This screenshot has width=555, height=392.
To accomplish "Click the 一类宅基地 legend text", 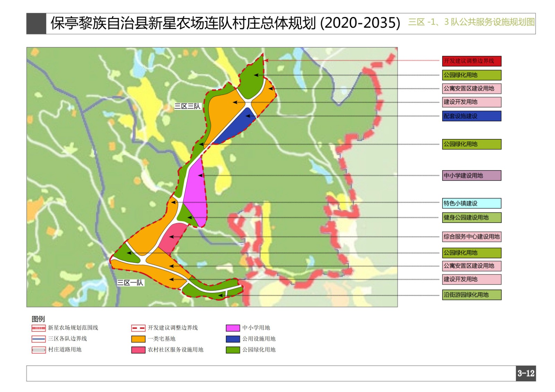I will 161,339.
